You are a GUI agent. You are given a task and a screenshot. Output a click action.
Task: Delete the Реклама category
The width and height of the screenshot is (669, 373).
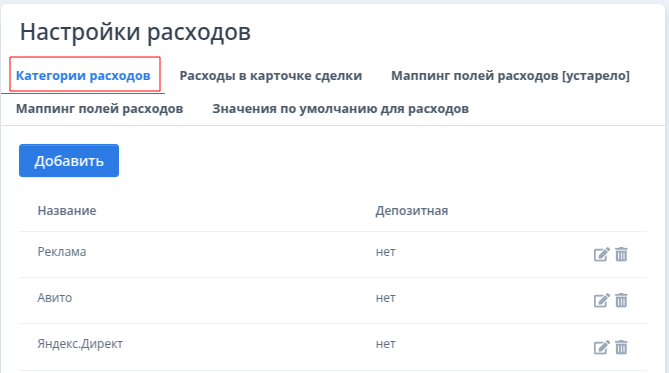[x=621, y=254]
